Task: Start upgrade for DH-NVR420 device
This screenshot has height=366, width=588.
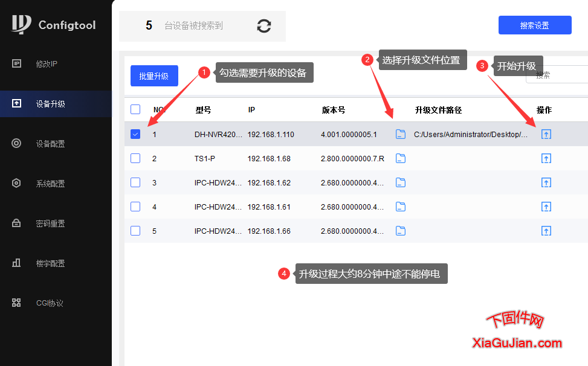Action: coord(546,134)
